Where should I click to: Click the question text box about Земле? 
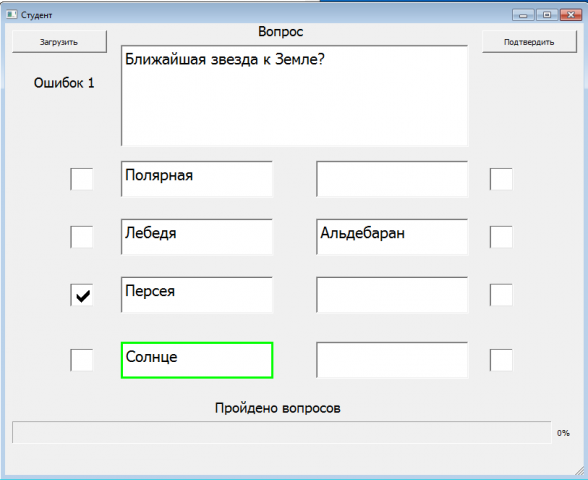tap(294, 96)
